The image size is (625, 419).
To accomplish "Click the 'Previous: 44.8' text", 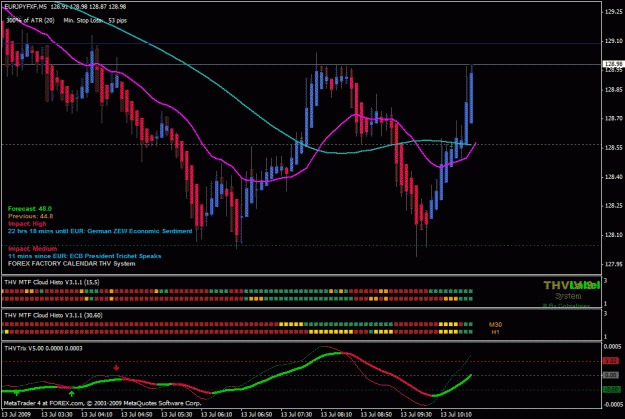I will (x=30, y=216).
